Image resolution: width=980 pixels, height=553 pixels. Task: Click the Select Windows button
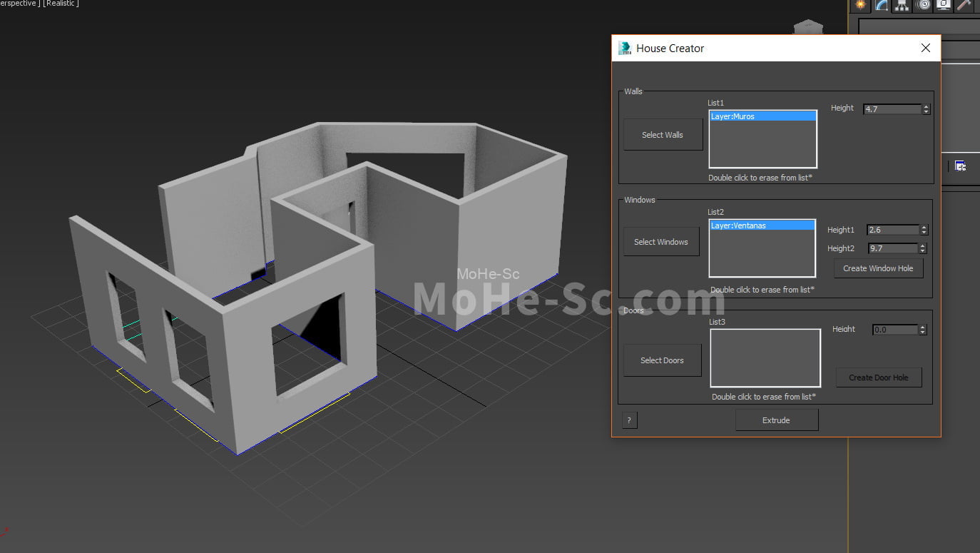pos(661,242)
